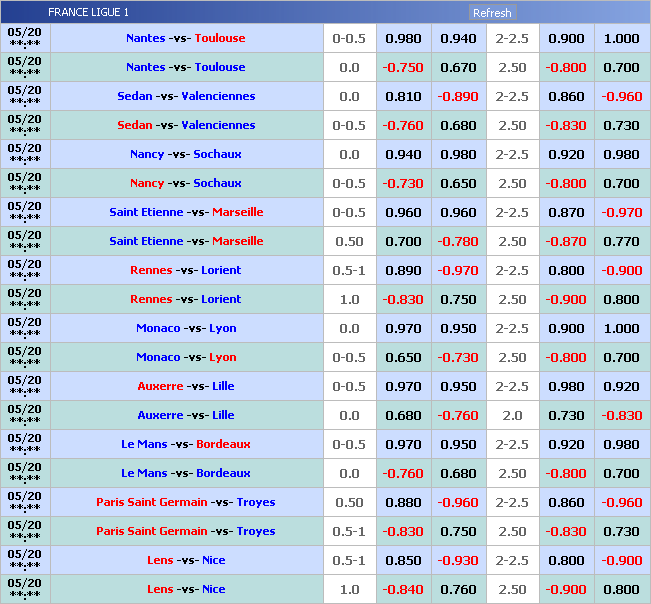Pick the 0.760 odds in last Lens-Nice row
Viewport: 651px width, 604px height.
tap(458, 590)
